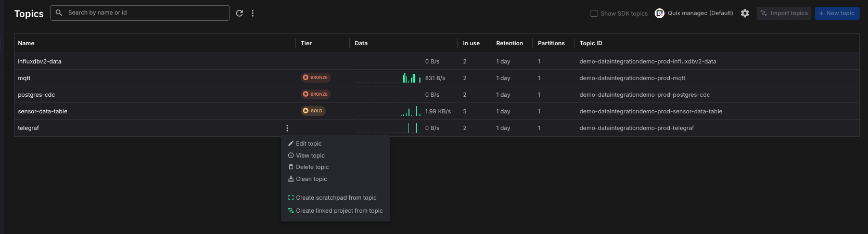Click the scratchpad icon in context menu

click(291, 198)
